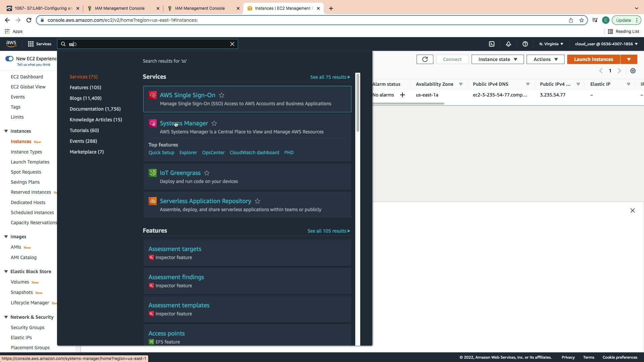The width and height of the screenshot is (644, 362).
Task: Open the N. Virginia region selector
Action: tap(551, 44)
